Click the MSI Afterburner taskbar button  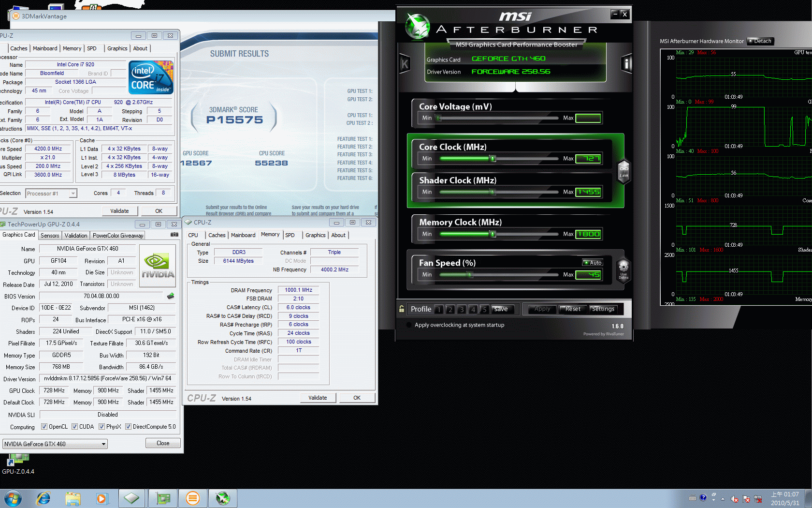click(223, 498)
